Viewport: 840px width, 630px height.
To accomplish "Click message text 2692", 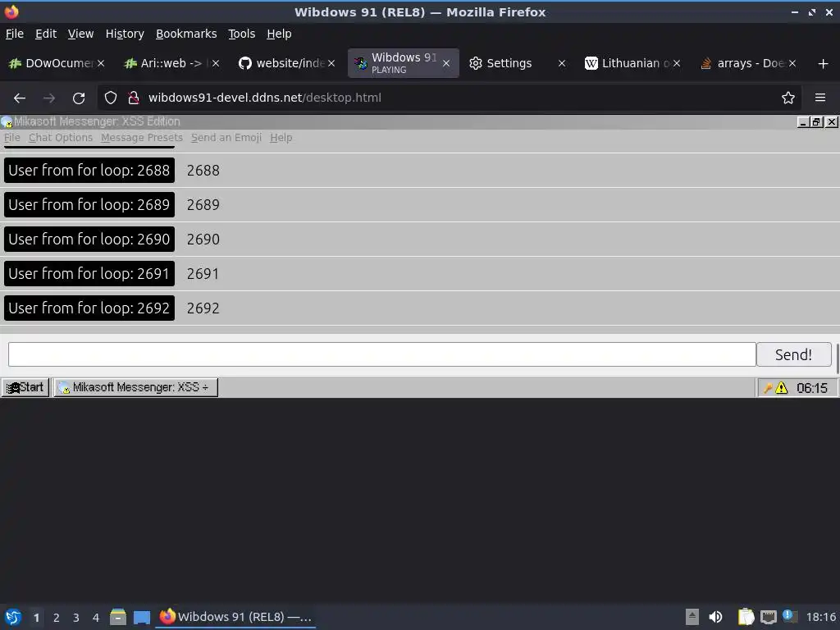I will 203,308.
